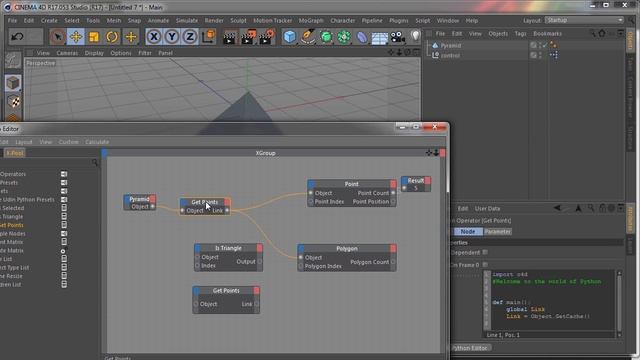This screenshot has height=360, width=640.
Task: Click the Python Editor button
Action: point(470,348)
